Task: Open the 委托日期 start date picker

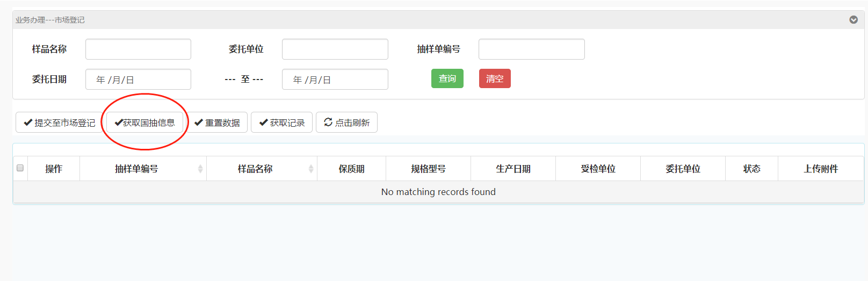Action: pyautogui.click(x=138, y=80)
